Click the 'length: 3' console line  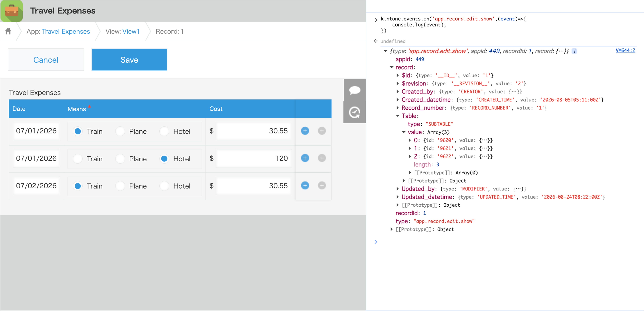(427, 165)
